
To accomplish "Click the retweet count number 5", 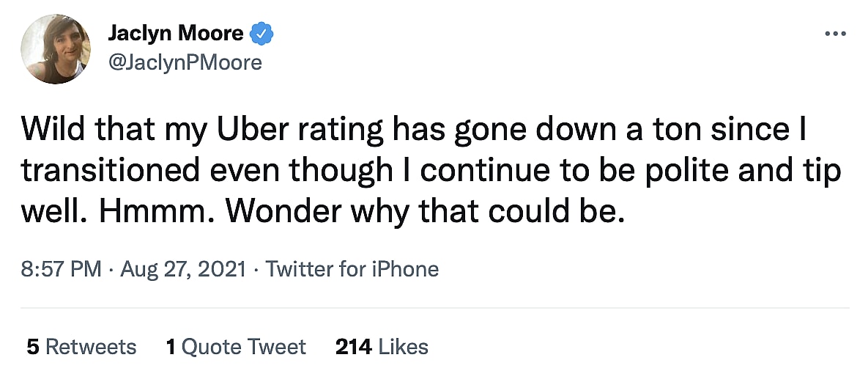I will [x=32, y=346].
